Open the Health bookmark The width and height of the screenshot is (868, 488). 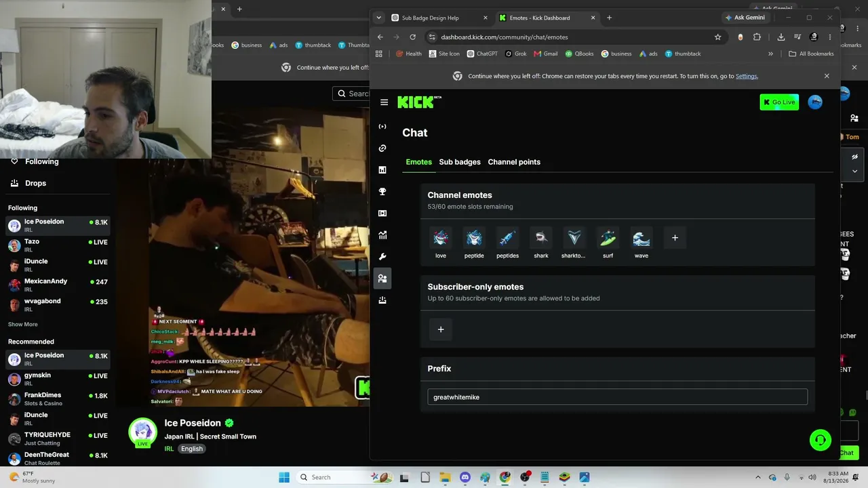click(x=409, y=54)
